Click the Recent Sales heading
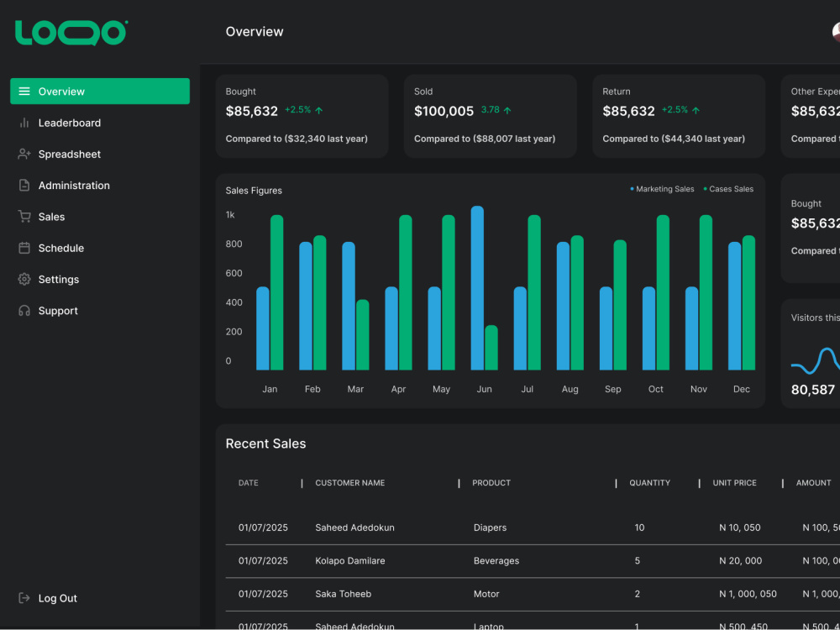The image size is (840, 630). coord(265,444)
